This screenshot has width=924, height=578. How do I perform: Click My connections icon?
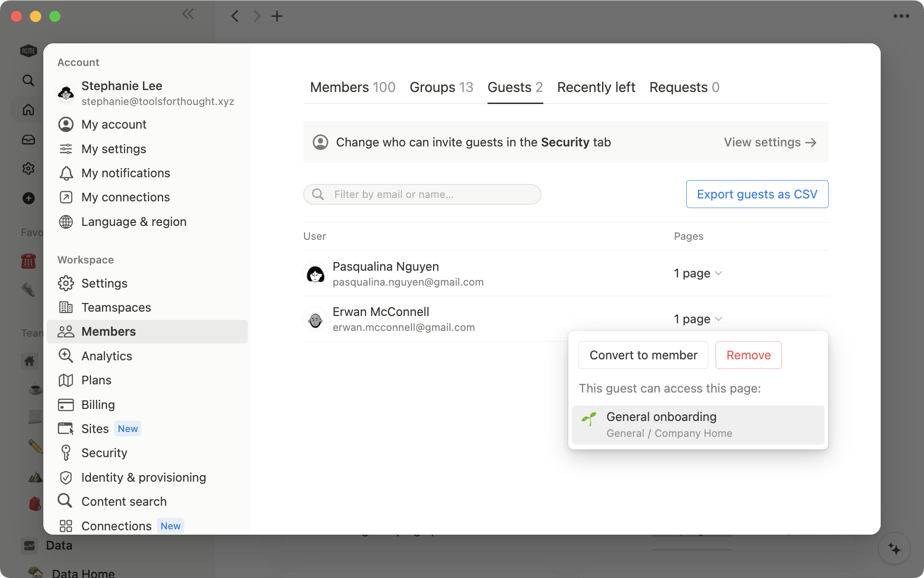pos(66,197)
